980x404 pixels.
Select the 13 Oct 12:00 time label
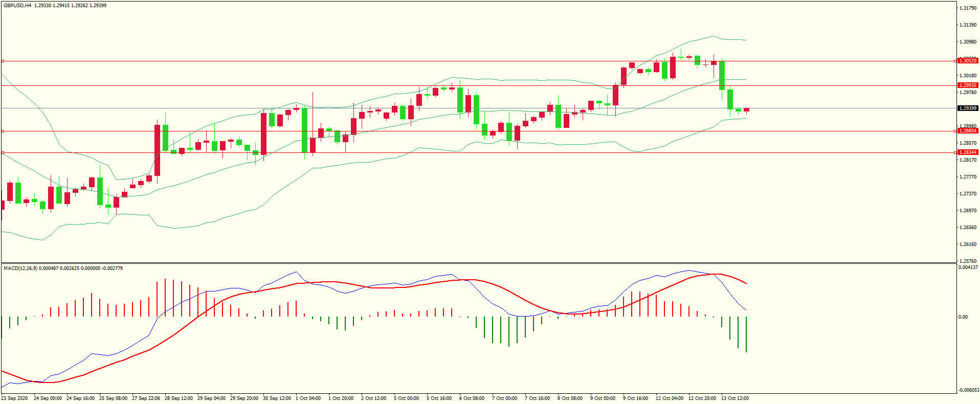[x=734, y=398]
